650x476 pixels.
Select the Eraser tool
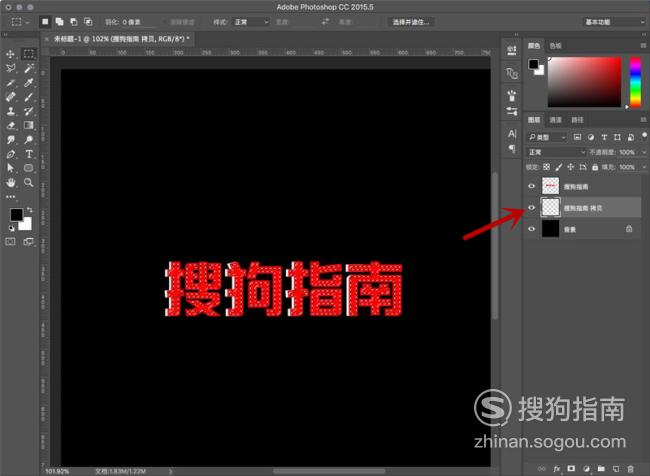tap(10, 125)
